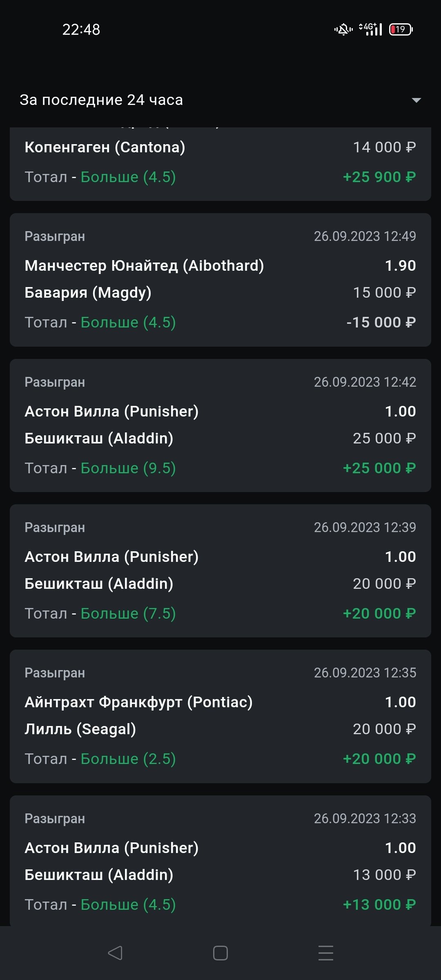Tap the +25 900 ₽ winning amount
The height and width of the screenshot is (980, 441).
coord(379,177)
